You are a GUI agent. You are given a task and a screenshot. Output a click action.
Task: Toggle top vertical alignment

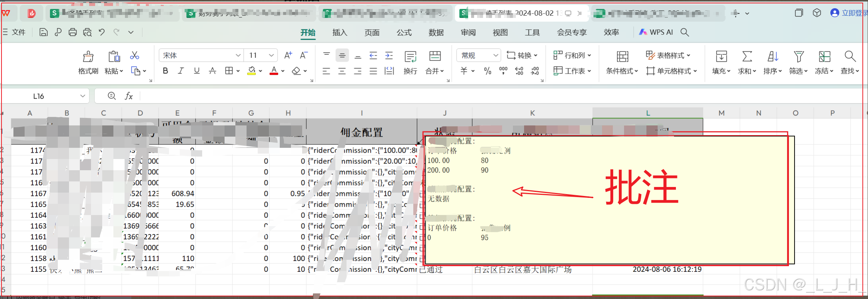[326, 55]
